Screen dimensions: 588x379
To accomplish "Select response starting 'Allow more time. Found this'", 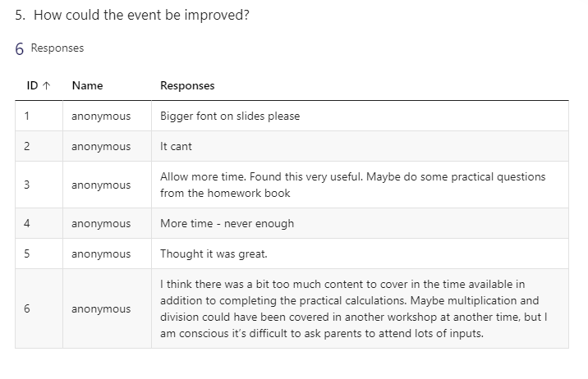I will pos(352,185).
